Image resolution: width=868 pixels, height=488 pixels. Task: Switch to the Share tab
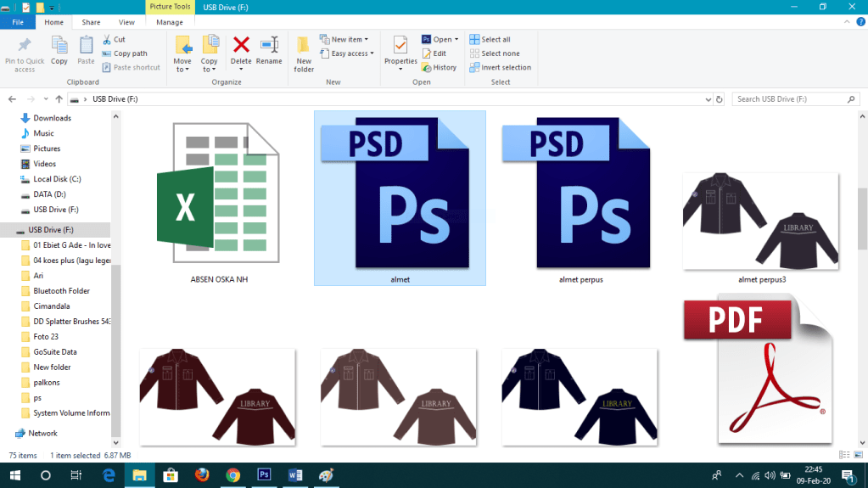coord(91,22)
